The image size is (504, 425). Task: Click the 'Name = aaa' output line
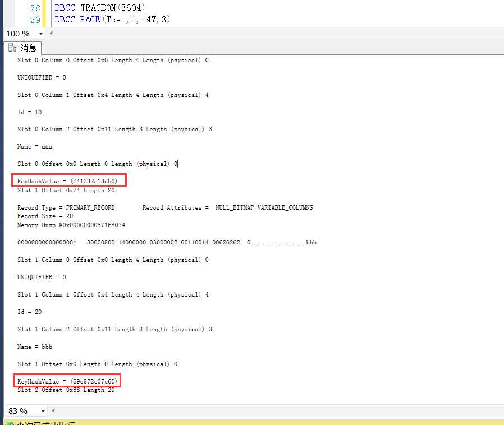[x=34, y=146]
